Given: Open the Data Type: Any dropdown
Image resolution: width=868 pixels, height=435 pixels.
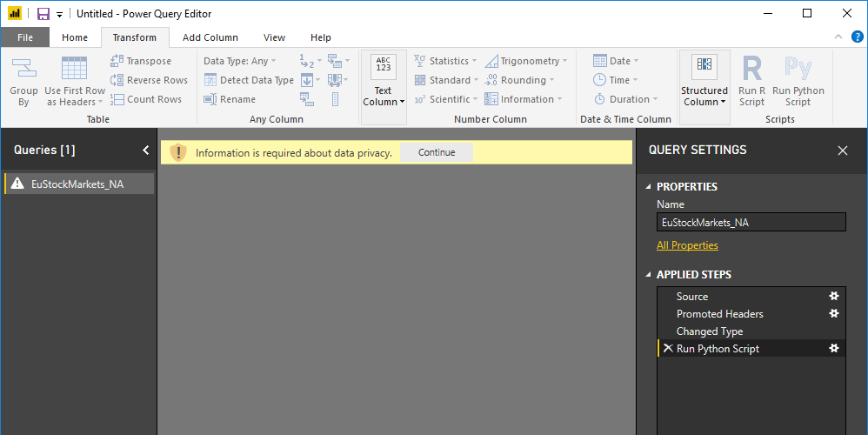Looking at the screenshot, I should [240, 61].
